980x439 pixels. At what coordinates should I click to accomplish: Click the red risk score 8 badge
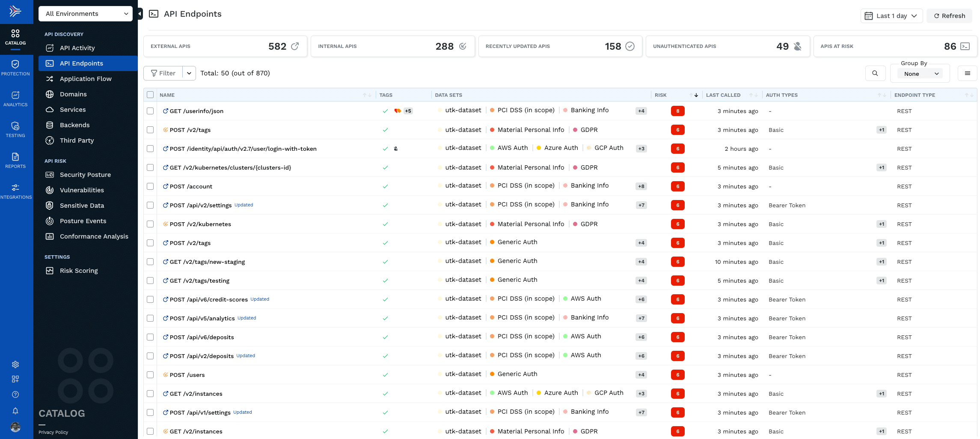(677, 111)
